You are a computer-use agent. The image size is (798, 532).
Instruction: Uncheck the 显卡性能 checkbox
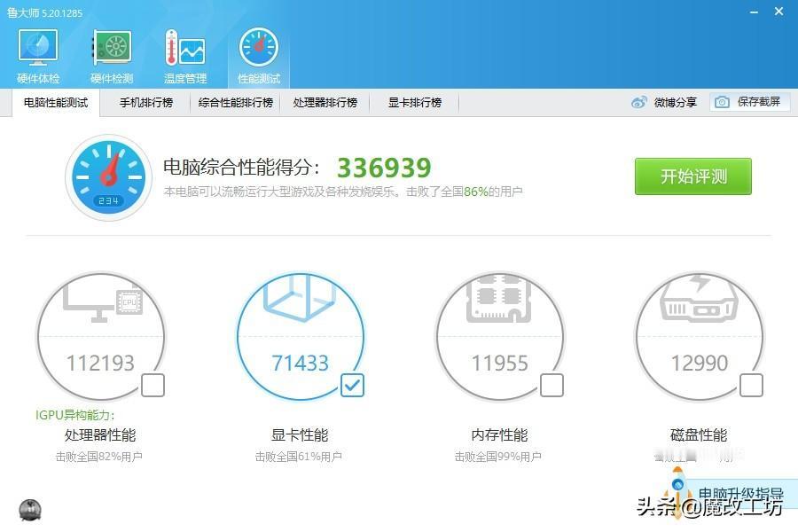[x=352, y=386]
